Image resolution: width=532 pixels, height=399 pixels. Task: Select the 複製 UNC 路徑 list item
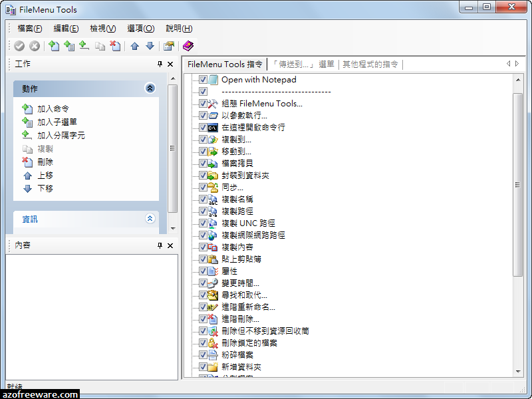tap(248, 223)
